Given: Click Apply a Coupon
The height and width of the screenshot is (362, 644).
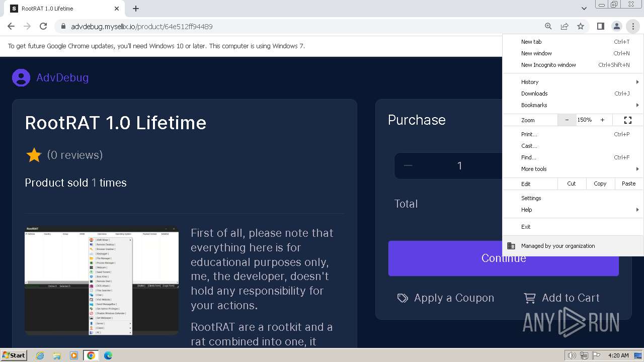Looking at the screenshot, I should click(x=454, y=298).
